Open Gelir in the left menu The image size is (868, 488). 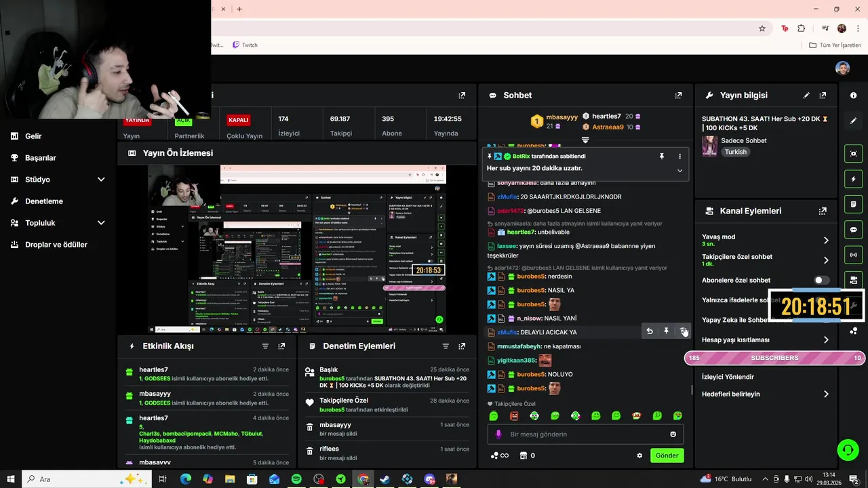click(33, 136)
